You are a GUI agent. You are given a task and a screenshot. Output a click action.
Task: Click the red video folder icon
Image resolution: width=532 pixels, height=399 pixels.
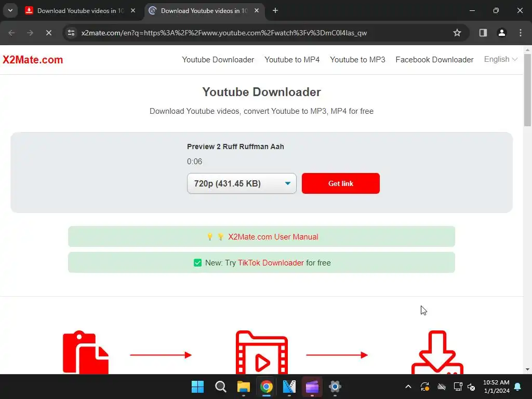(x=262, y=352)
